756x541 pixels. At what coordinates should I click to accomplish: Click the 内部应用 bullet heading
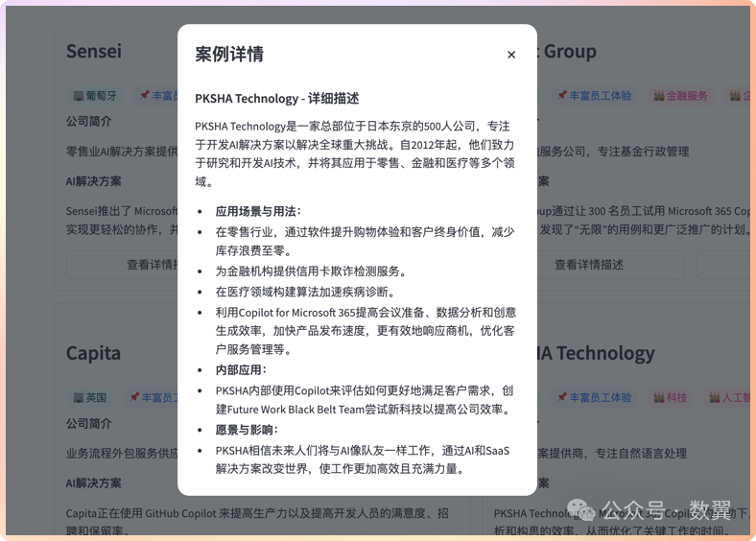tap(241, 370)
